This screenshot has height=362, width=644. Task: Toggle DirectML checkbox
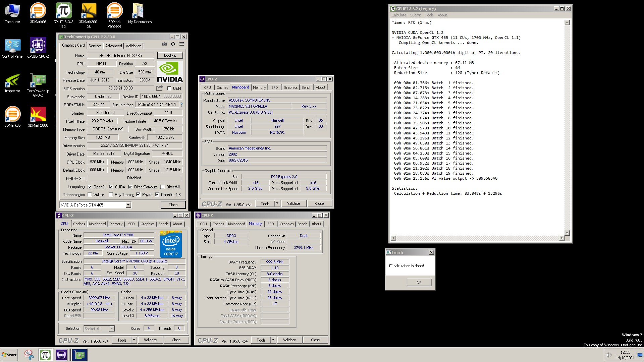coord(162,187)
